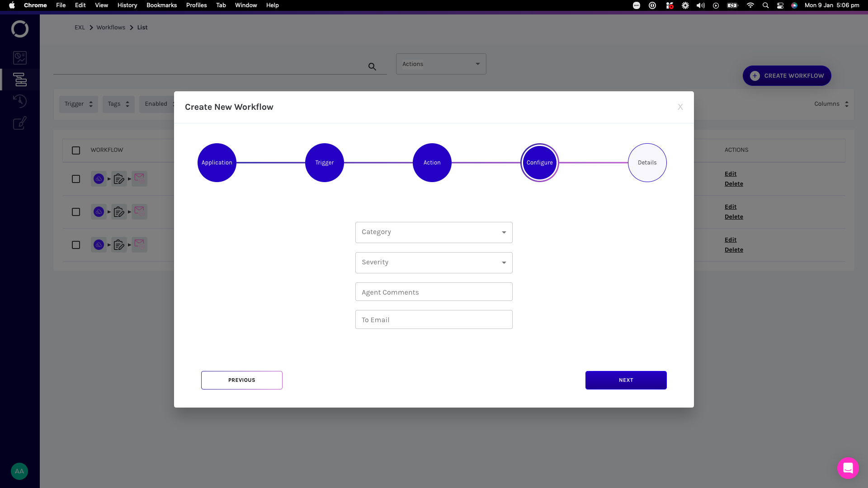Expand the Severity dropdown
Image resolution: width=868 pixels, height=488 pixels.
pyautogui.click(x=434, y=263)
